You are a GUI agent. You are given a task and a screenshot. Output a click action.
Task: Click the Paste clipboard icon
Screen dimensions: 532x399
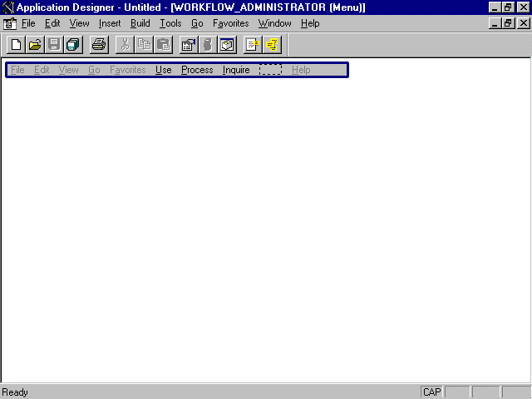click(x=163, y=45)
